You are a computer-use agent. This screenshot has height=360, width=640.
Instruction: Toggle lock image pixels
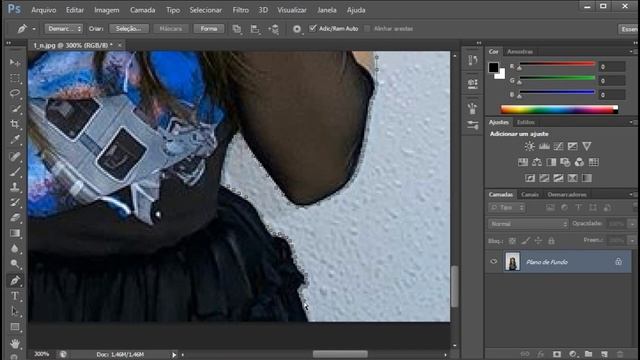coord(525,241)
